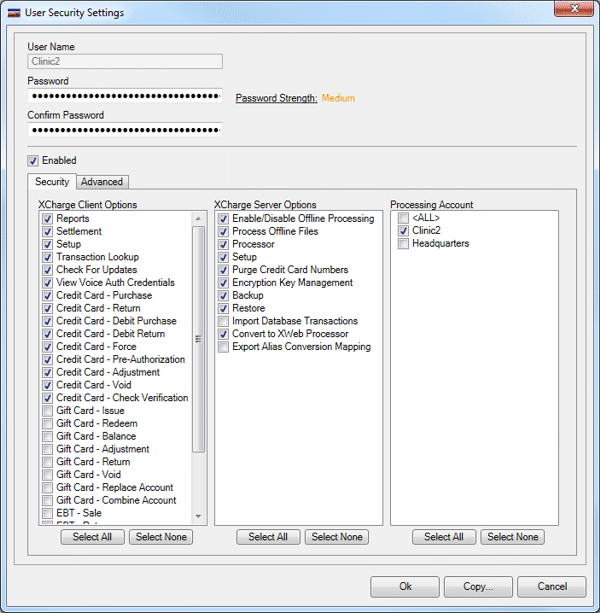
Task: Click the User Security Settings title bar icon
Action: 14,12
